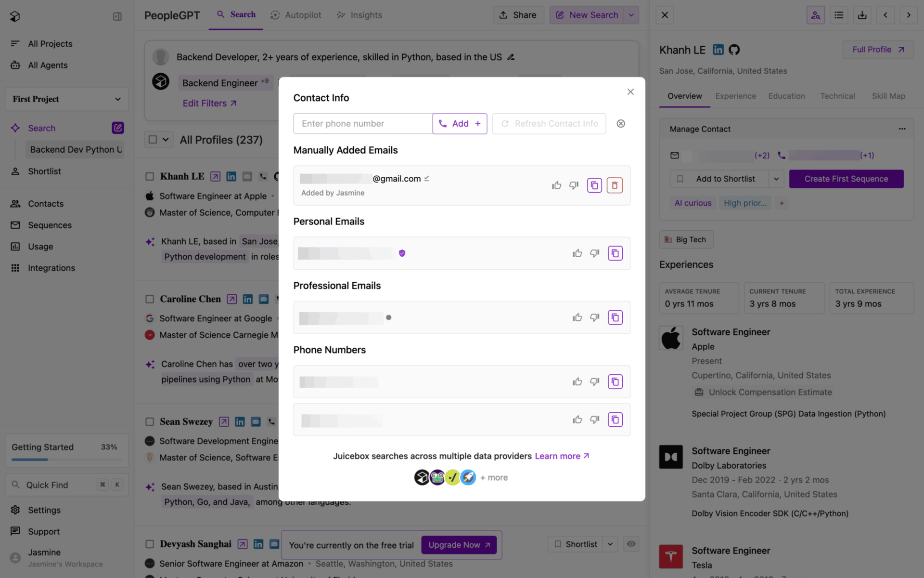Expand the First Project dropdown
The width and height of the screenshot is (924, 578).
tap(67, 99)
